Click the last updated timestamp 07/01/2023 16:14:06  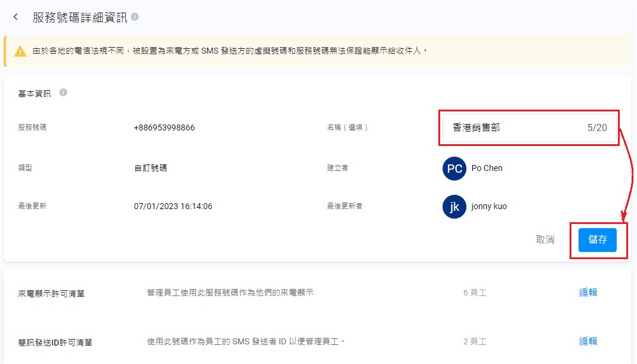tap(173, 207)
